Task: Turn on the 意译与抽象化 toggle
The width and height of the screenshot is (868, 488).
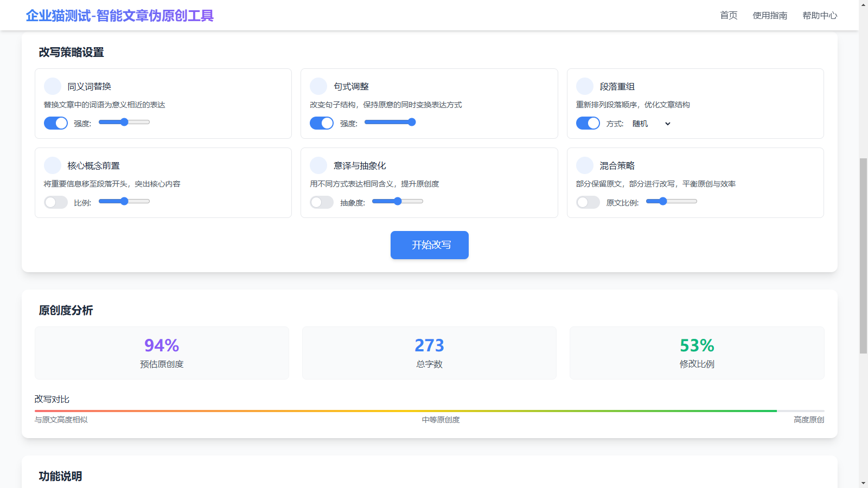Action: pos(322,202)
